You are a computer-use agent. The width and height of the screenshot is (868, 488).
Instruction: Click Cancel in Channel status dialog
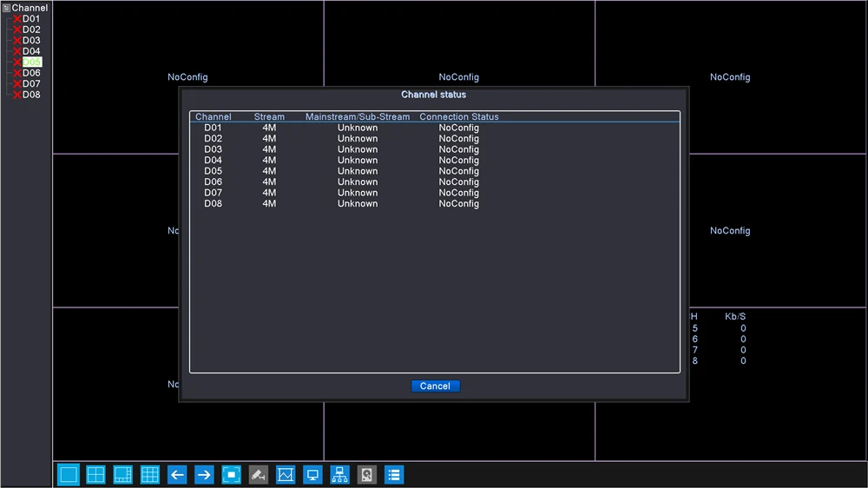coord(435,386)
